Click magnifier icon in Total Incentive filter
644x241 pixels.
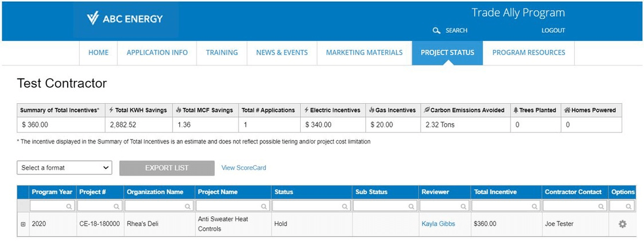534,206
